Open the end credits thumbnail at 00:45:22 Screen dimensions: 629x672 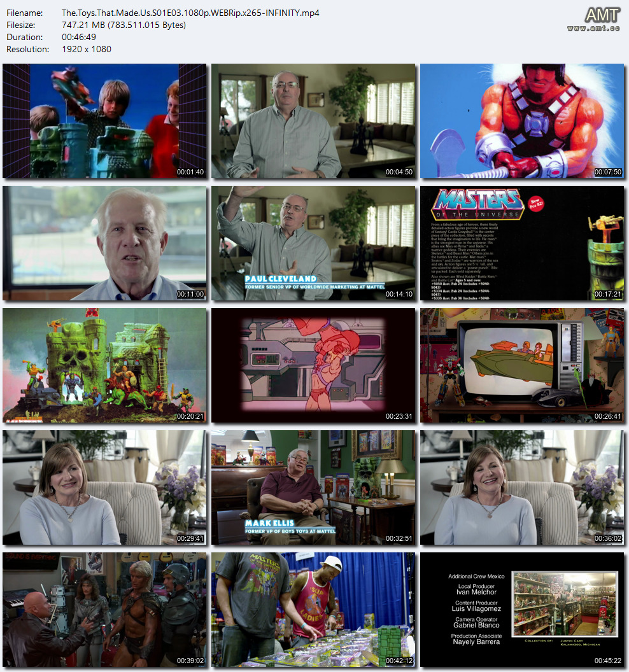coord(522,610)
